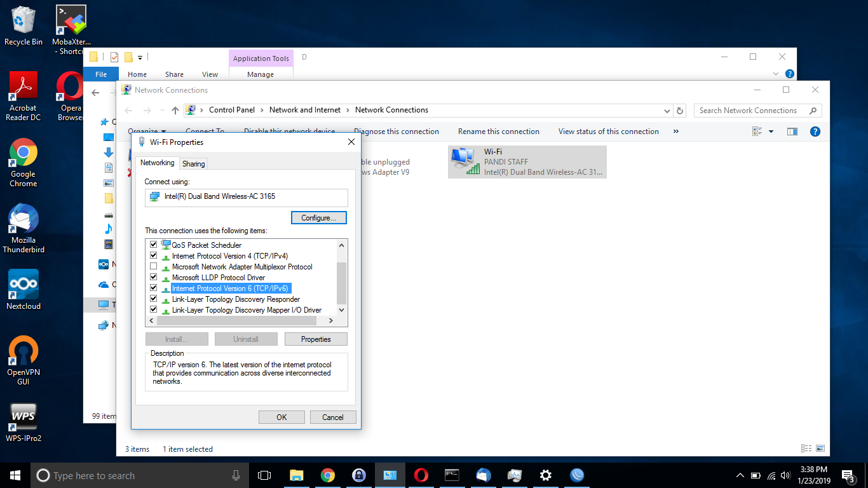The width and height of the screenshot is (868, 488).
Task: Switch to the Sharing tab
Action: tap(193, 163)
